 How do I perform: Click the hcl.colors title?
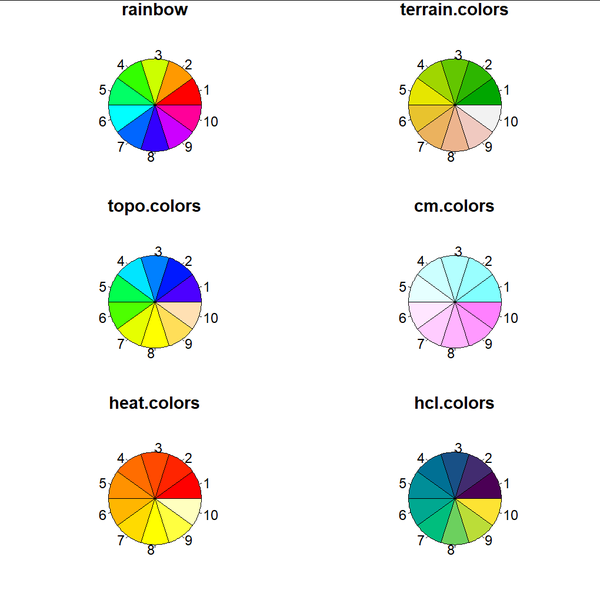pyautogui.click(x=454, y=403)
